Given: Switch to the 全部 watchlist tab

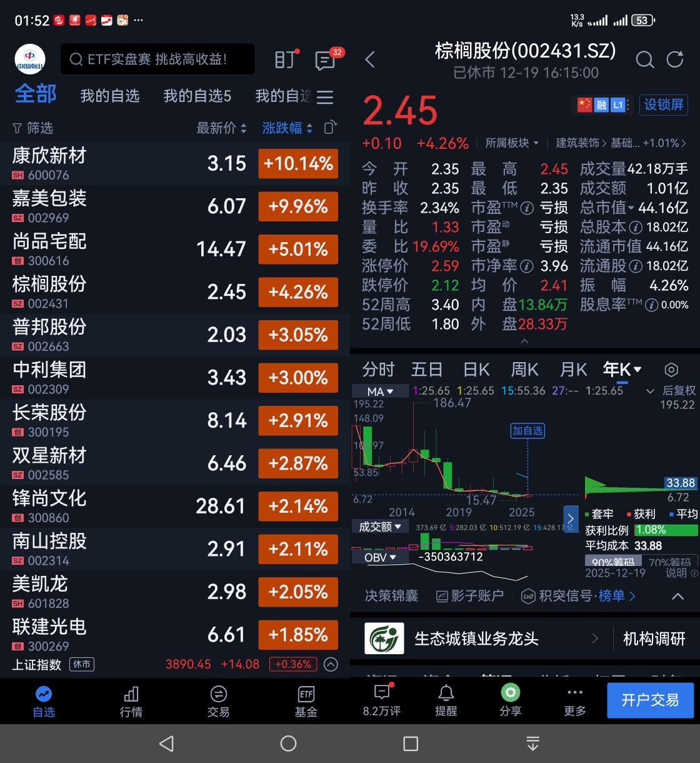Looking at the screenshot, I should click(x=36, y=94).
